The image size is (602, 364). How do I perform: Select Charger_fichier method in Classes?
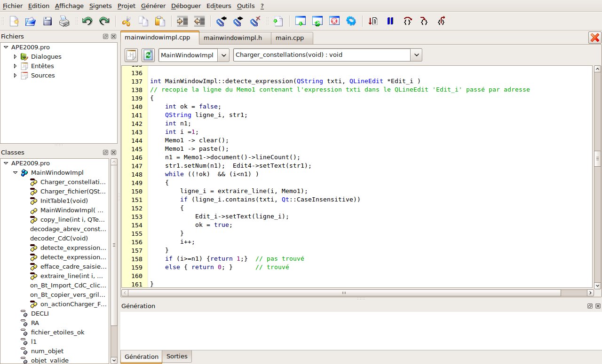click(x=73, y=191)
